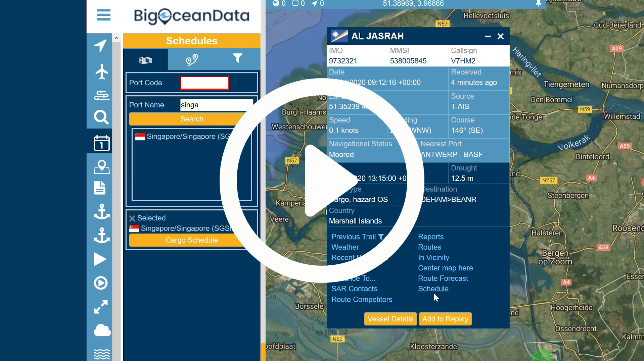644x361 pixels.
Task: Click the lower anchor sidebar icon
Action: click(102, 235)
